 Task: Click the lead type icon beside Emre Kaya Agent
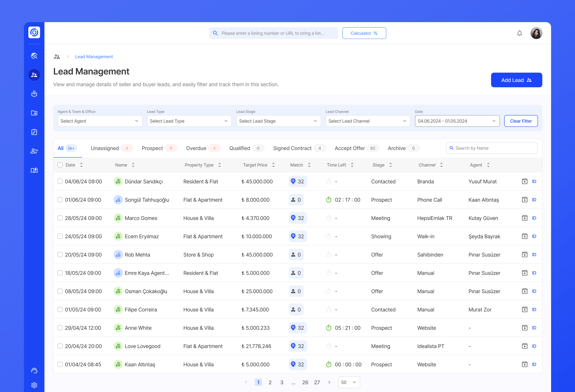(x=118, y=273)
